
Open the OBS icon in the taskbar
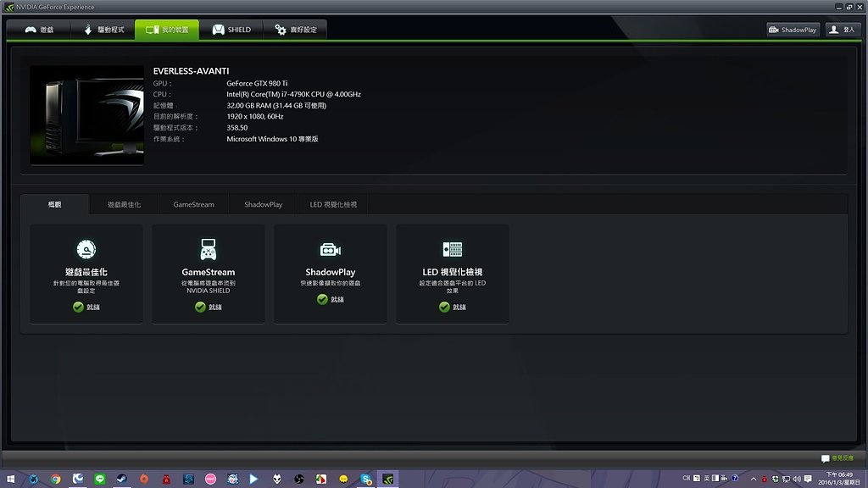[x=299, y=480]
